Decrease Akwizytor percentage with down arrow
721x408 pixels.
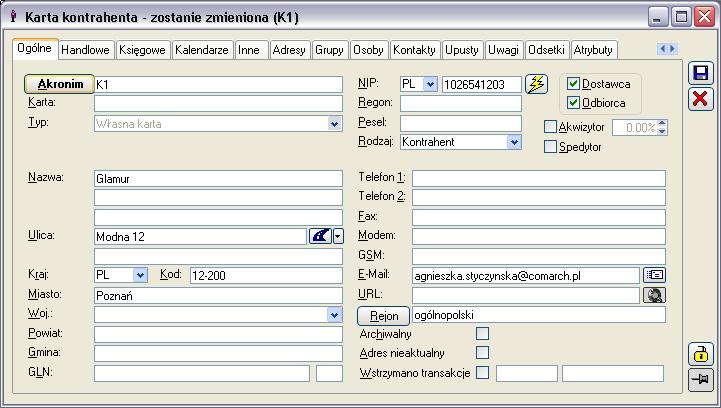click(662, 131)
